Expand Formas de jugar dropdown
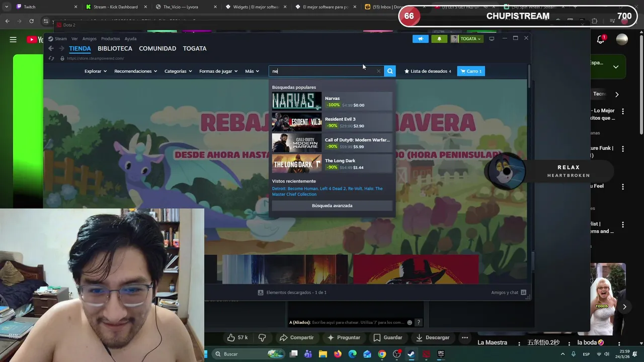The width and height of the screenshot is (644, 362). 218,71
